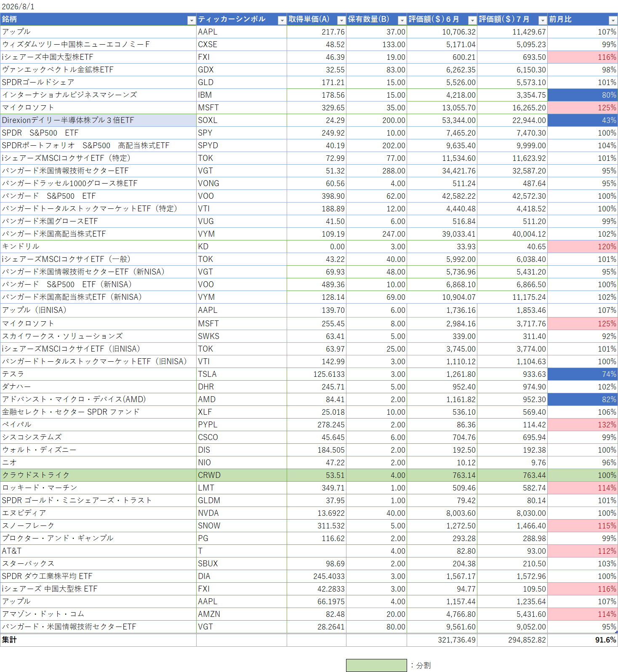Viewport: 618px width, 672px height.
Task: Select the GLDM ticker cell
Action: pyautogui.click(x=242, y=500)
